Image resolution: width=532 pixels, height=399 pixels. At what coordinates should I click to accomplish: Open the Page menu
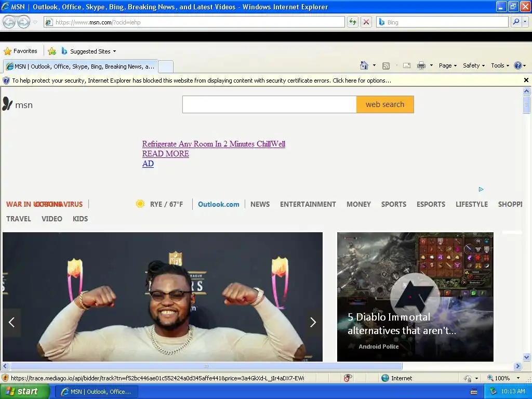pyautogui.click(x=447, y=65)
